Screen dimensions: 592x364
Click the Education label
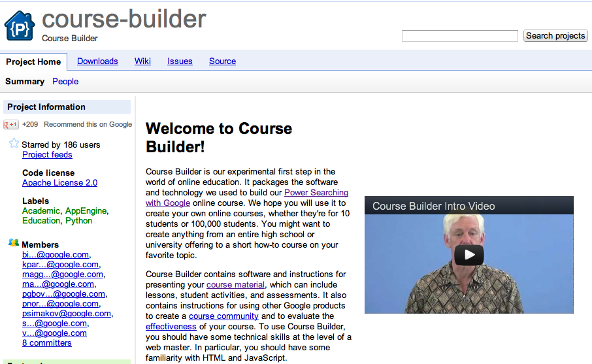[41, 220]
